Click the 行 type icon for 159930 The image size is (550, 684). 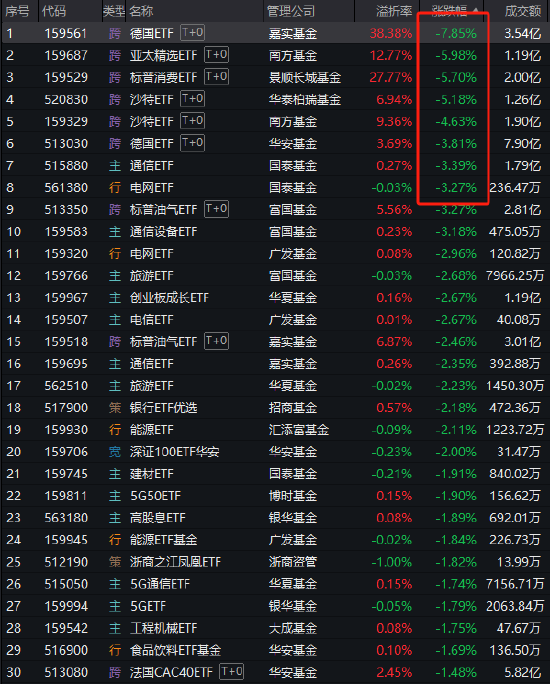pos(115,430)
